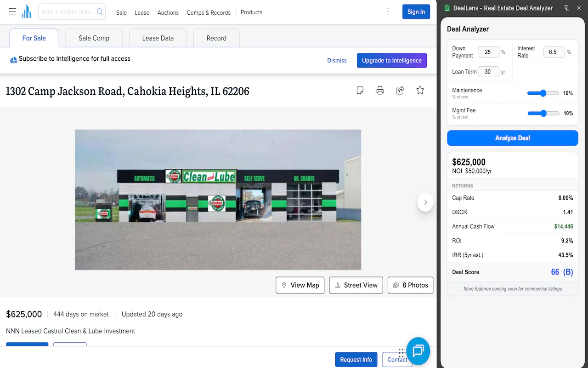
Task: Click the notes icon beside the address
Action: [360, 90]
